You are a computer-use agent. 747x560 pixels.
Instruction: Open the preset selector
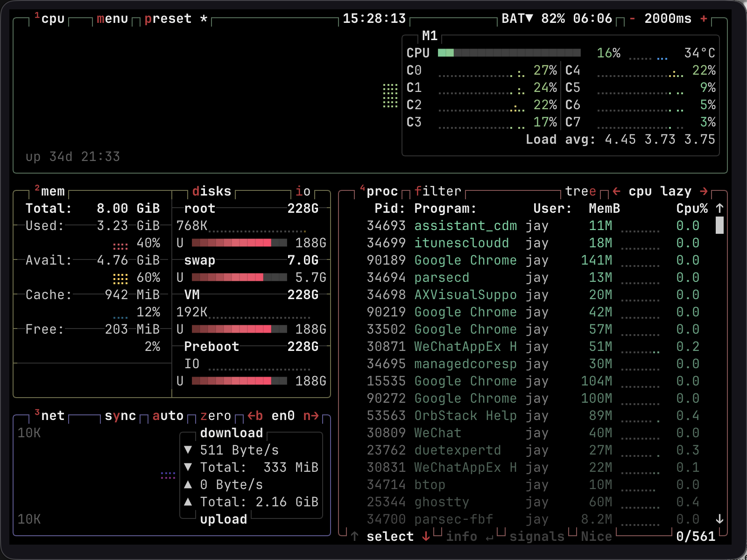pos(168,19)
